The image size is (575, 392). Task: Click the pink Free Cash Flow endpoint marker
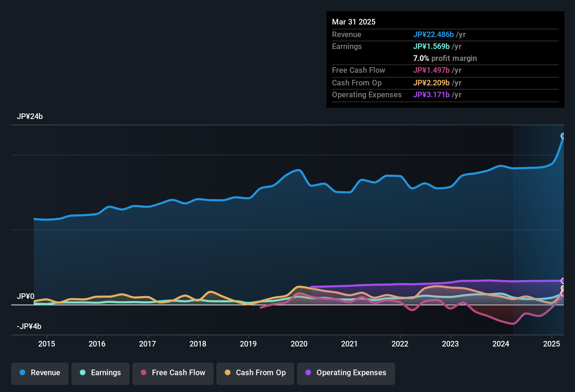coord(563,293)
